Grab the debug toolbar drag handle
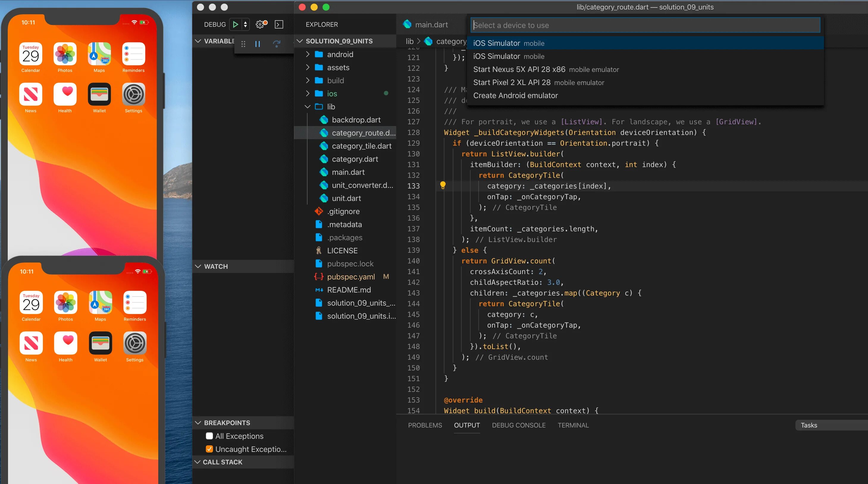This screenshot has width=868, height=484. [243, 44]
